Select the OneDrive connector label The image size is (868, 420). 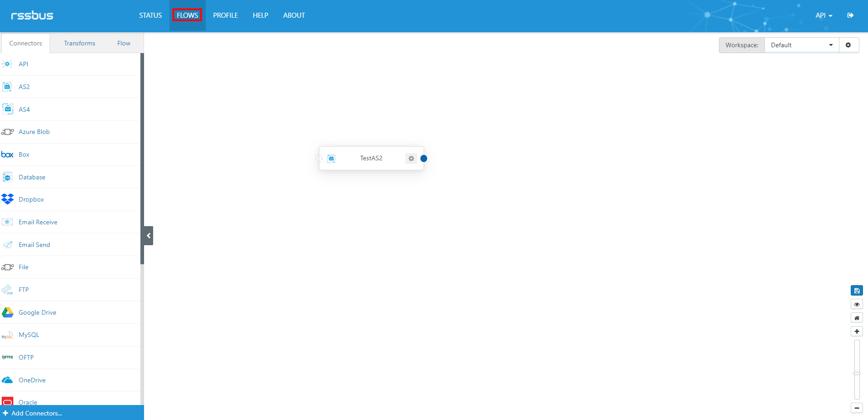tap(32, 380)
